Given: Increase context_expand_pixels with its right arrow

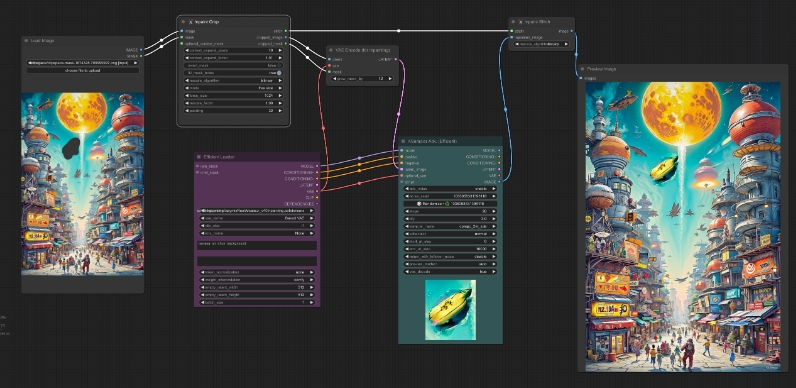Looking at the screenshot, I should tap(280, 50).
